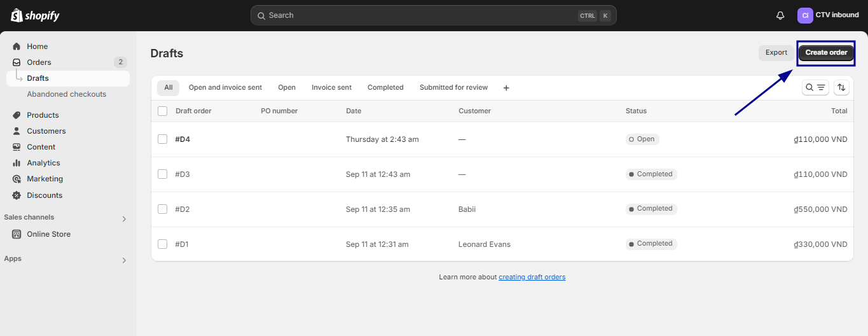Click the date Thursday at 2:43 am
Viewport: 868px width, 336px height.
tap(382, 139)
